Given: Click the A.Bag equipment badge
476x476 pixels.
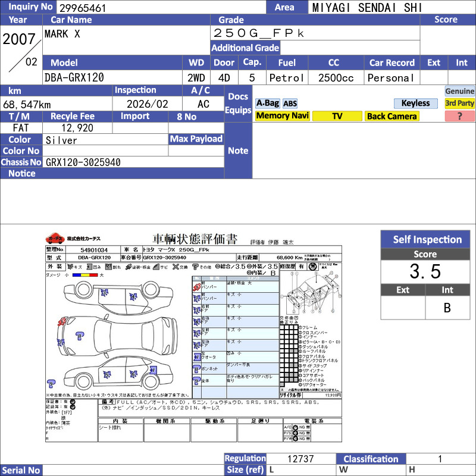Looking at the screenshot, I should pos(267,104).
